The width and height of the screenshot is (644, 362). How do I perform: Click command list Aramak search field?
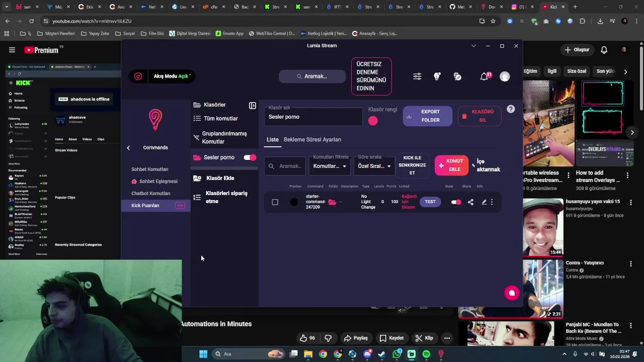(x=285, y=166)
